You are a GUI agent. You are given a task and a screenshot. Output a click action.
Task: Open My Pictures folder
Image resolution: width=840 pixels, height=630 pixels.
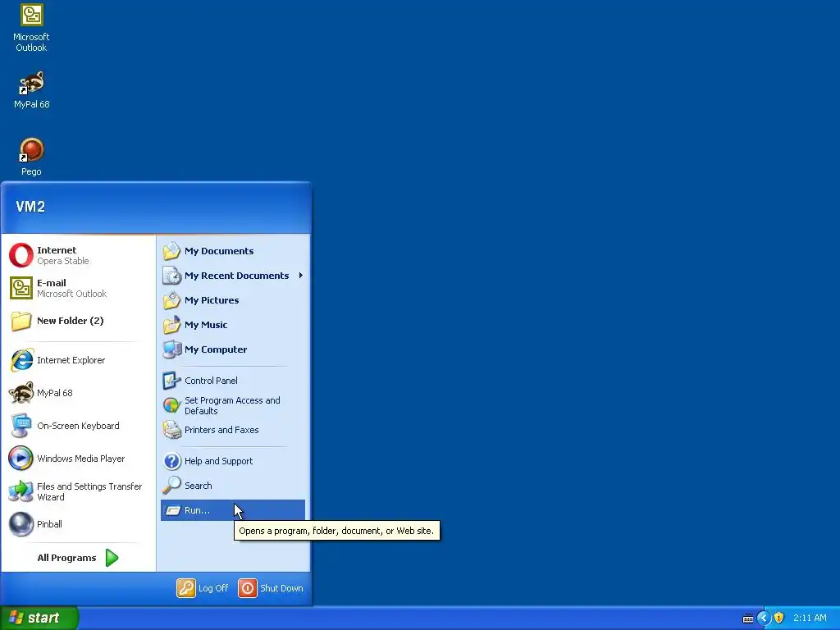(233, 300)
